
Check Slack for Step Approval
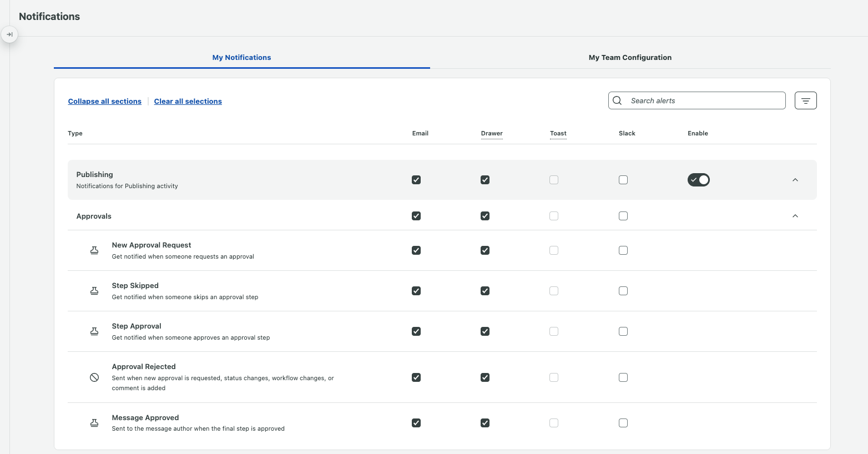click(623, 331)
